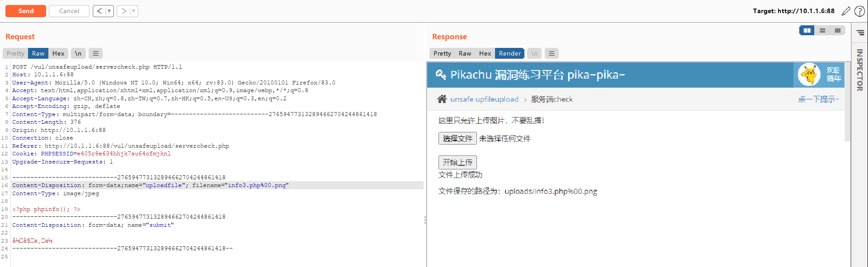Viewport: 868px width, 267px height.
Task: Select the Request Raw tab
Action: [x=38, y=53]
